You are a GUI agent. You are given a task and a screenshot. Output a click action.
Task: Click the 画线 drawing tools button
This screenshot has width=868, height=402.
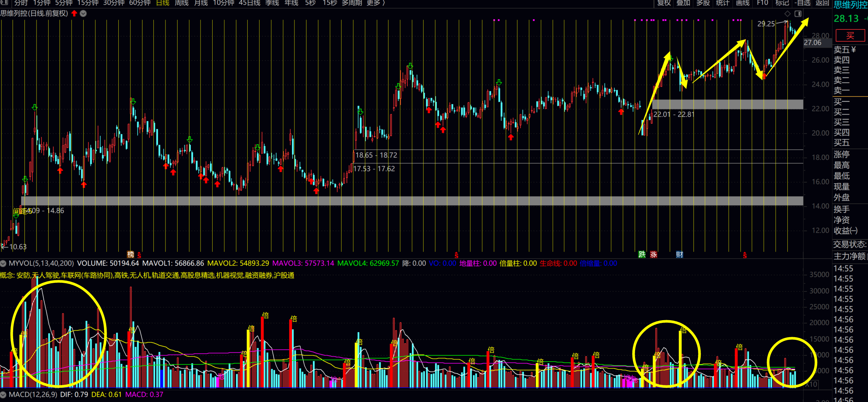coord(742,3)
